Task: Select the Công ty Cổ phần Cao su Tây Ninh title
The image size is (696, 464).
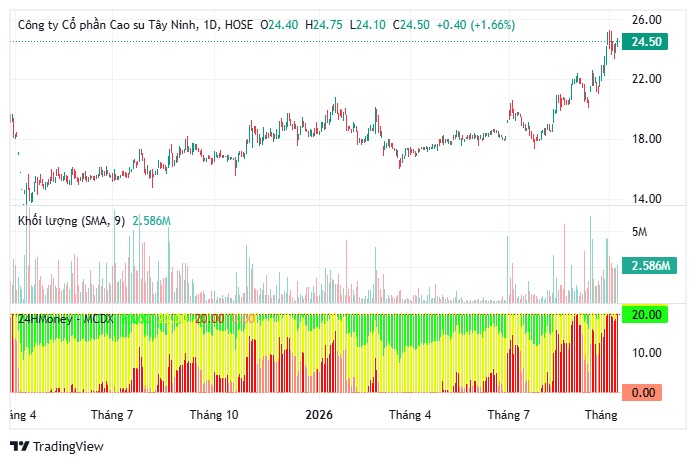Action: (107, 25)
